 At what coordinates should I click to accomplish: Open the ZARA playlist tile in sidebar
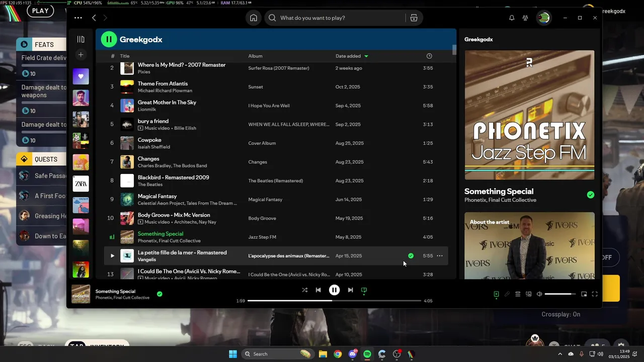click(80, 184)
